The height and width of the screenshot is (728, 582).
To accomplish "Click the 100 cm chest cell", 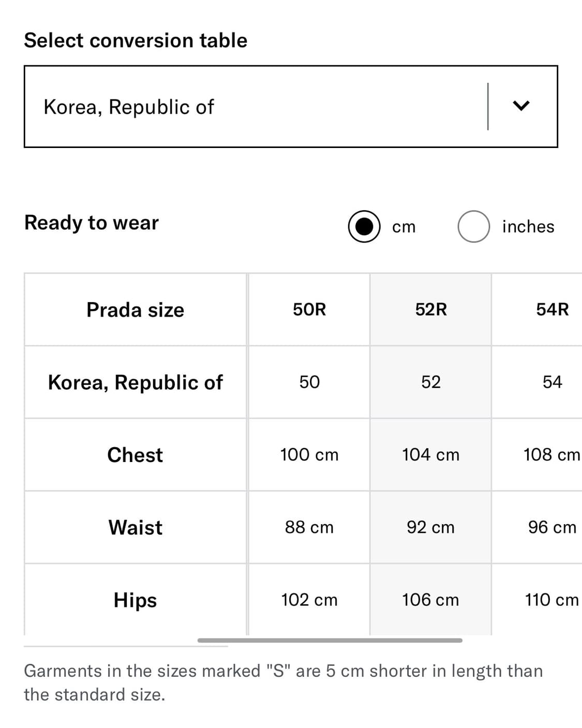I will [309, 455].
